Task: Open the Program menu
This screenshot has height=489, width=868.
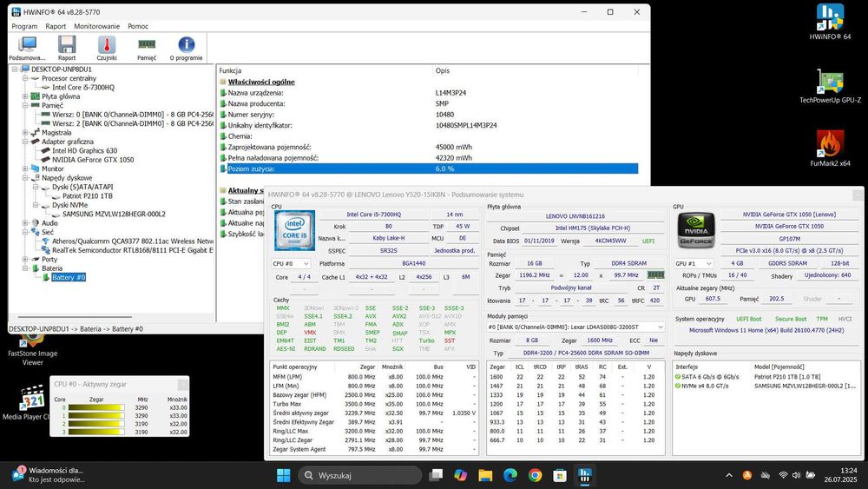Action: tap(24, 26)
